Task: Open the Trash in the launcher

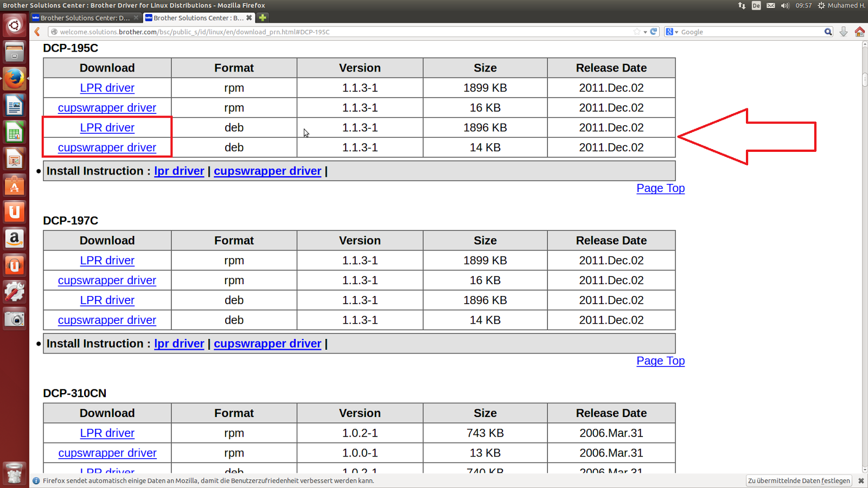Action: (x=15, y=473)
